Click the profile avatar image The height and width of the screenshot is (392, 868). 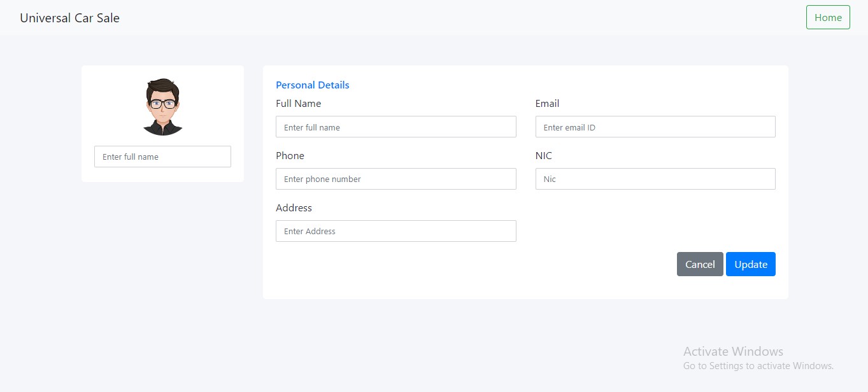click(162, 107)
